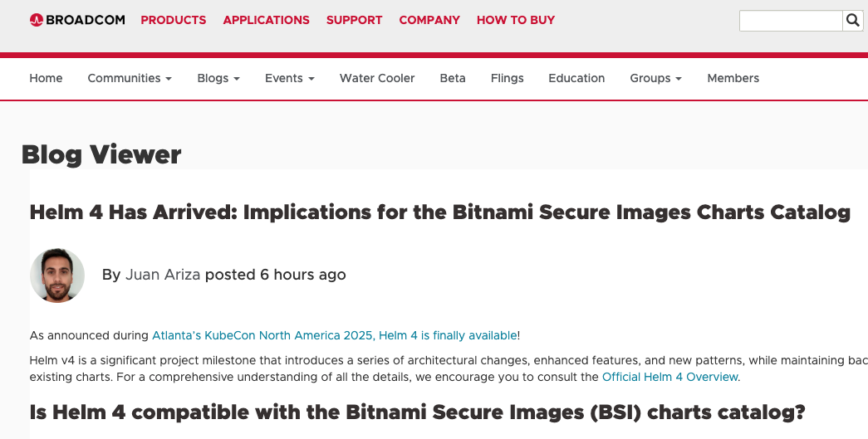Open the Company menu

click(429, 20)
